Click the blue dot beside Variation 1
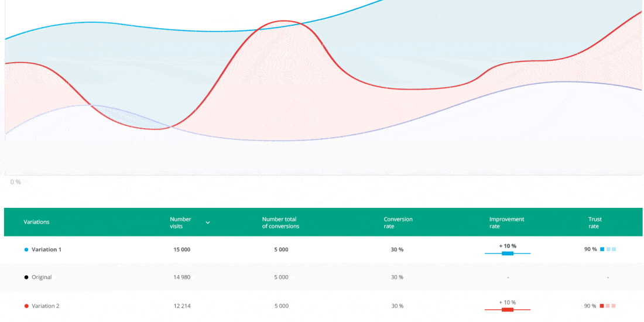This screenshot has height=322, width=644. pyautogui.click(x=26, y=249)
